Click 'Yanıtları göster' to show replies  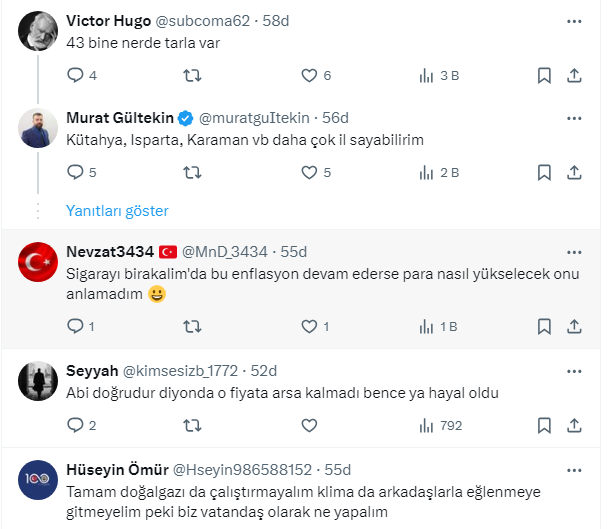coord(117,211)
